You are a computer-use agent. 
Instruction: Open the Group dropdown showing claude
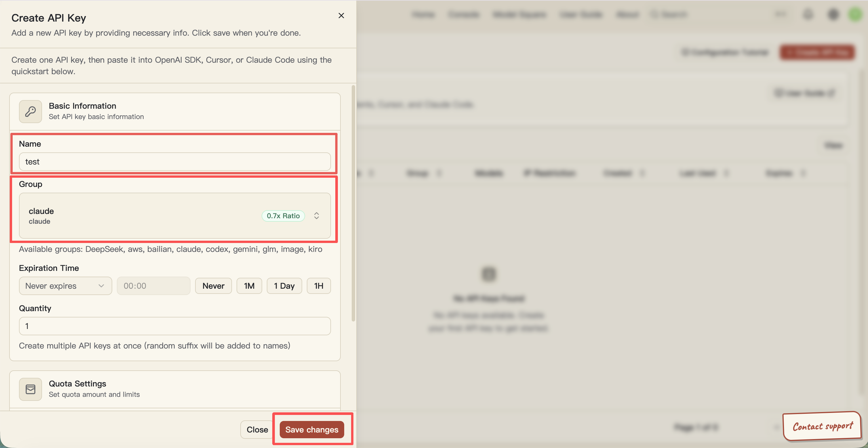[174, 215]
